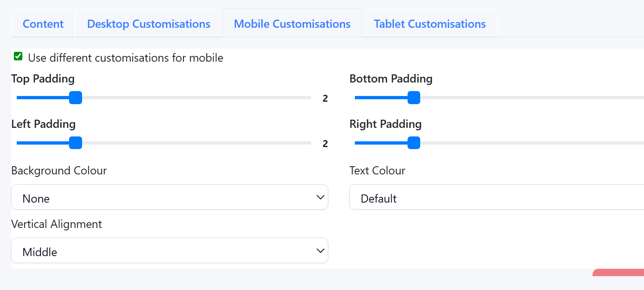The height and width of the screenshot is (290, 644).
Task: Open the Vertical Alignment dropdown
Action: tap(169, 251)
